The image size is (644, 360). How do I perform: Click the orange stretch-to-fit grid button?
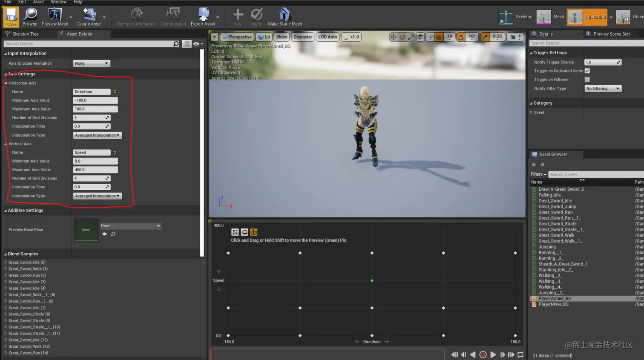[x=254, y=232]
